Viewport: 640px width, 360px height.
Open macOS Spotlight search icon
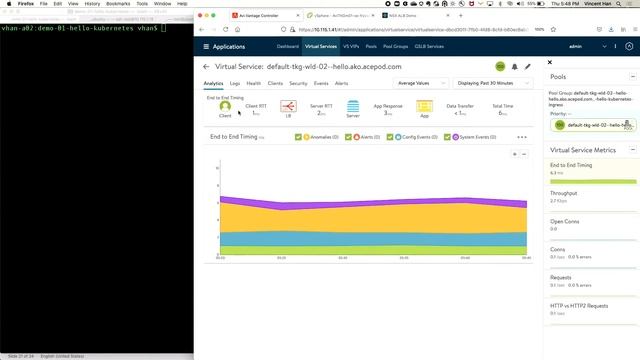(x=619, y=4)
